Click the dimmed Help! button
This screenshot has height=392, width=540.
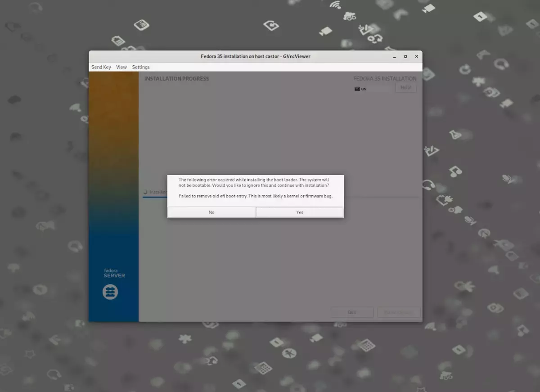405,88
